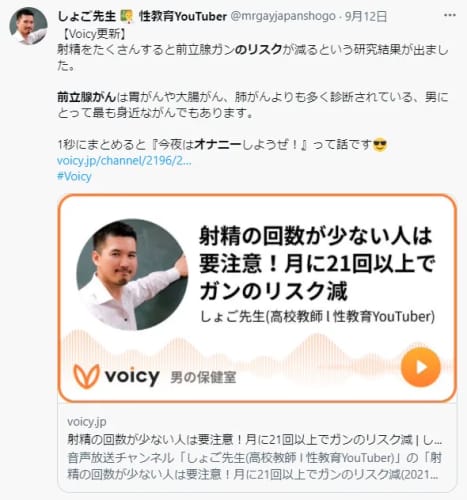Viewport: 467px width, 500px height.
Task: Click the round presenter photo in card
Action: [x=132, y=274]
